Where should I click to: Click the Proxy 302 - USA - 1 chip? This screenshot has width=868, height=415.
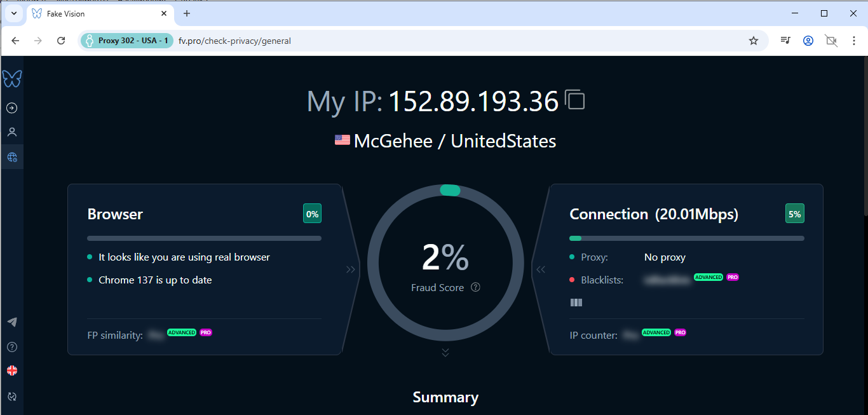tap(127, 41)
